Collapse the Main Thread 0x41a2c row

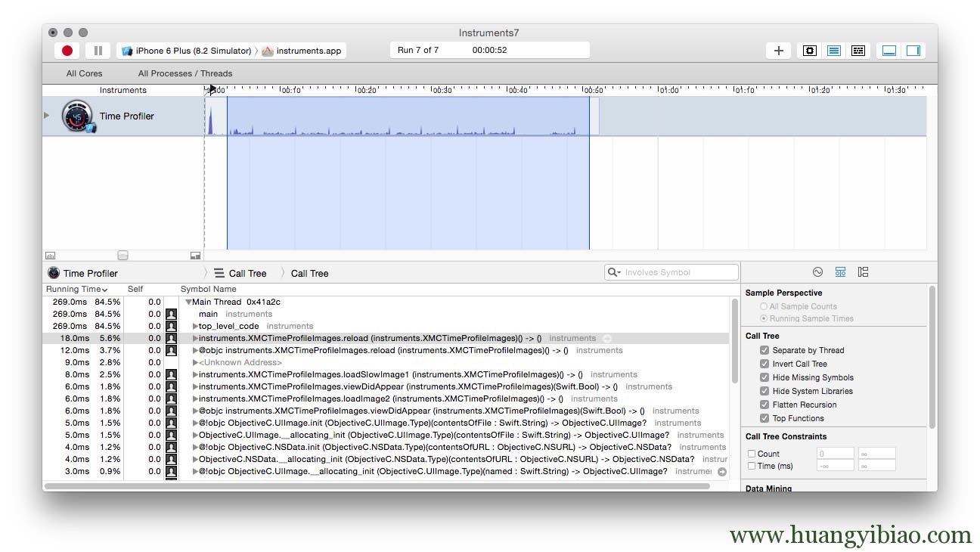(x=188, y=302)
